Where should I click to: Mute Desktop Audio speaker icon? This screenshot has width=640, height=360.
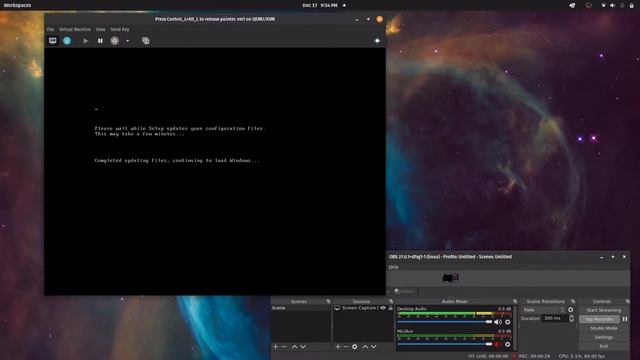[x=498, y=322]
